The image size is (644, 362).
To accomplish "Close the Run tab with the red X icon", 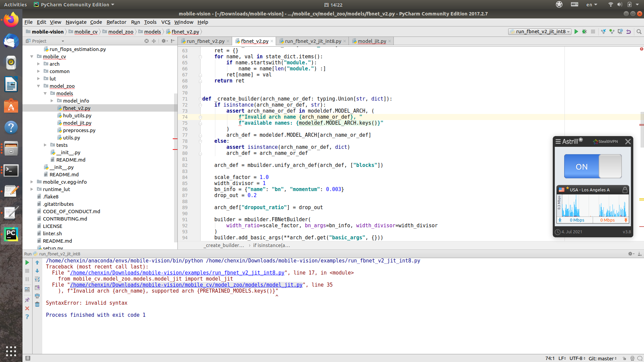I will point(27,308).
